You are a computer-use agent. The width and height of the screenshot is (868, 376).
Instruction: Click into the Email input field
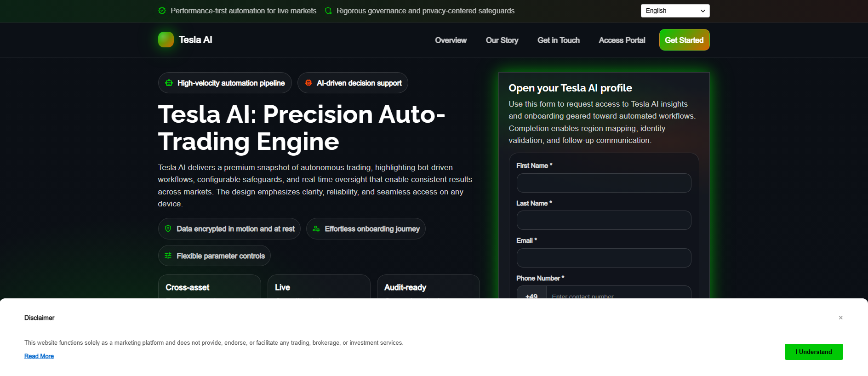click(x=604, y=258)
